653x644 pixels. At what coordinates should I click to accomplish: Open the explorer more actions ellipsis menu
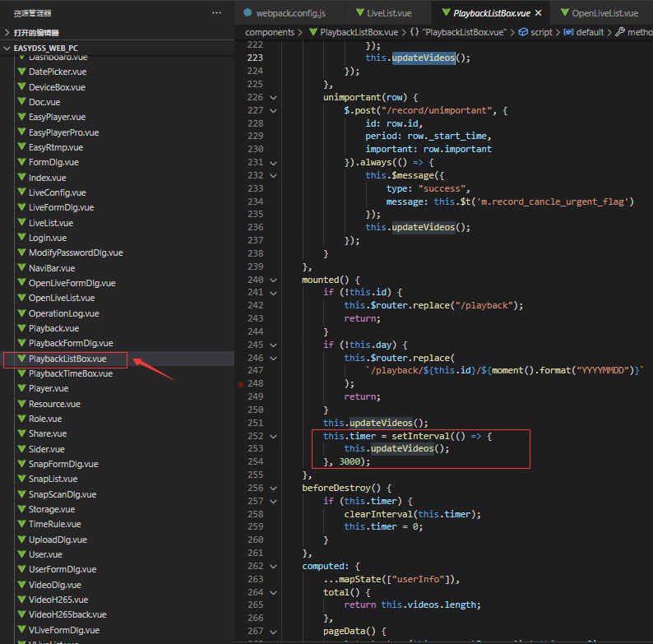(216, 13)
